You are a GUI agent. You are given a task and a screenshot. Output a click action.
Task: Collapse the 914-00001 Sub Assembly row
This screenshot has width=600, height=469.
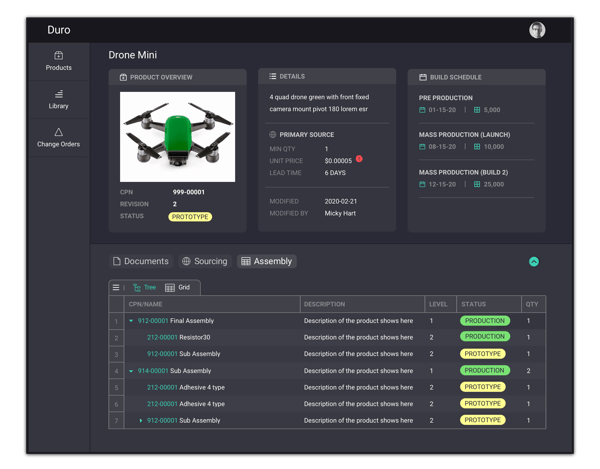click(x=131, y=371)
